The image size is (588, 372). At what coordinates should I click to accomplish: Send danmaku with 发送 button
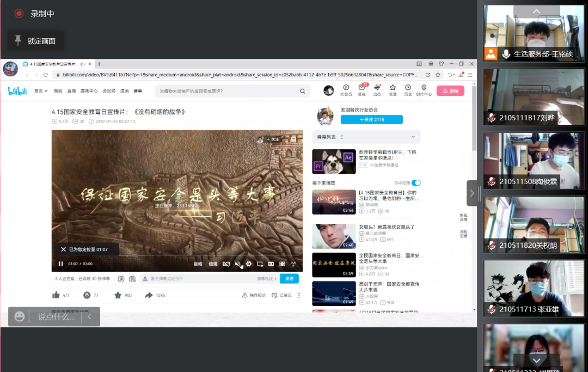[x=290, y=279]
